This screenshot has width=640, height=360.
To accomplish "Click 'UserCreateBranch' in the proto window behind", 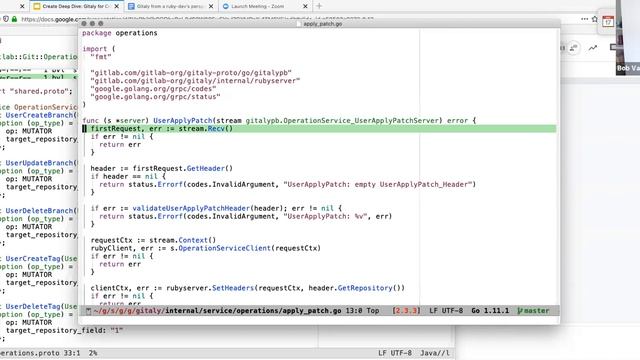I will [x=39, y=115].
